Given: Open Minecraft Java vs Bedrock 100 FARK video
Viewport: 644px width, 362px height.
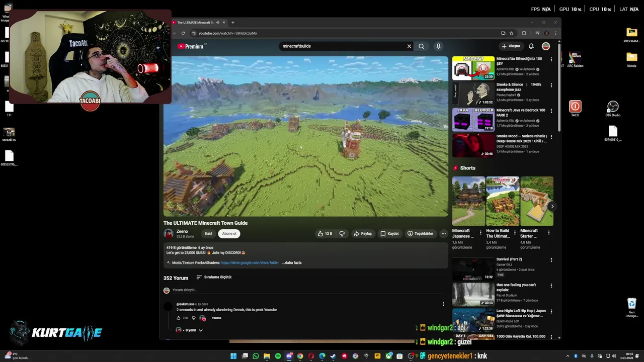Looking at the screenshot, I should pos(473,119).
